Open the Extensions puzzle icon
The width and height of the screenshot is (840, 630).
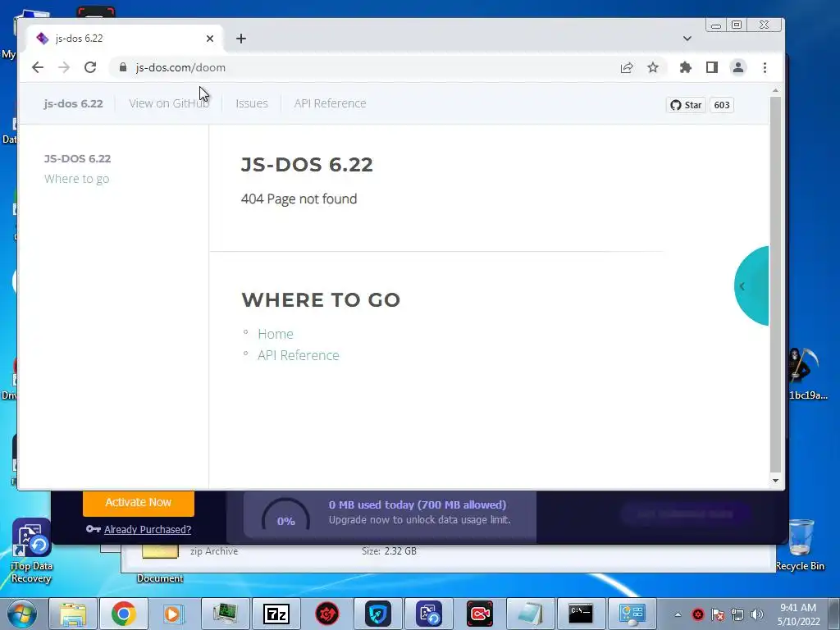coord(685,67)
